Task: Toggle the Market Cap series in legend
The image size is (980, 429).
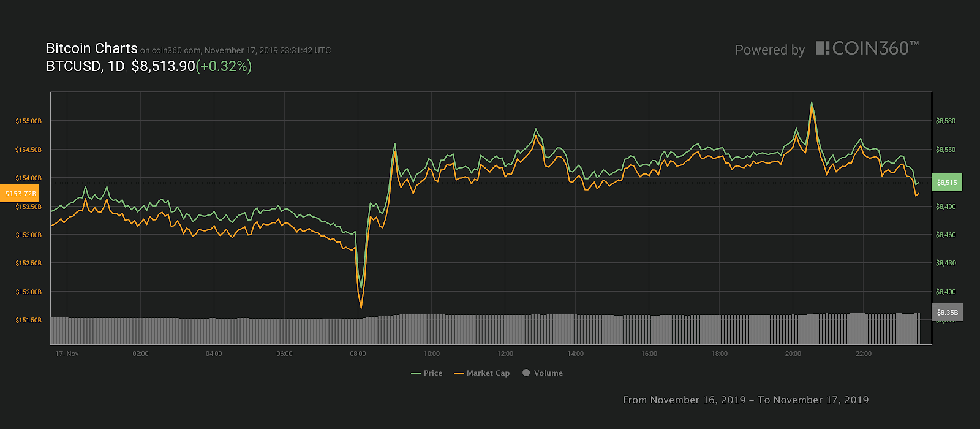Action: (x=482, y=373)
